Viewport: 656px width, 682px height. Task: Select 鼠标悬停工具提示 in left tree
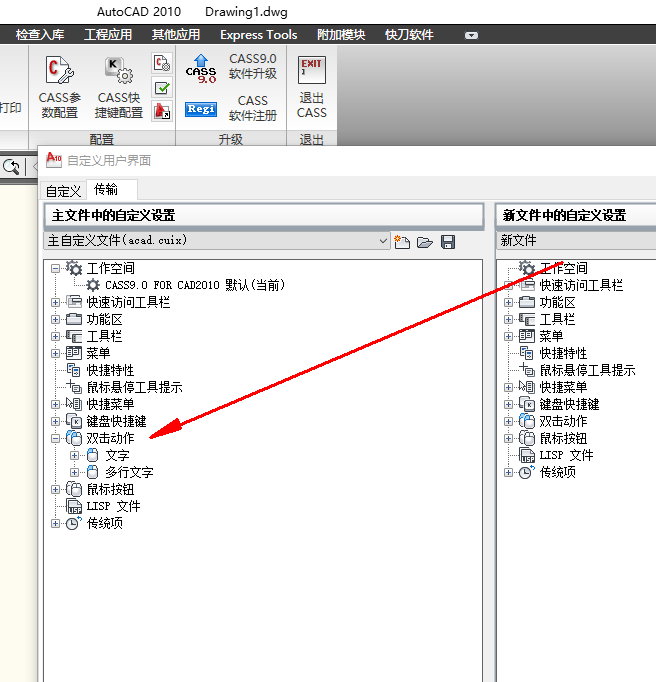click(x=134, y=387)
